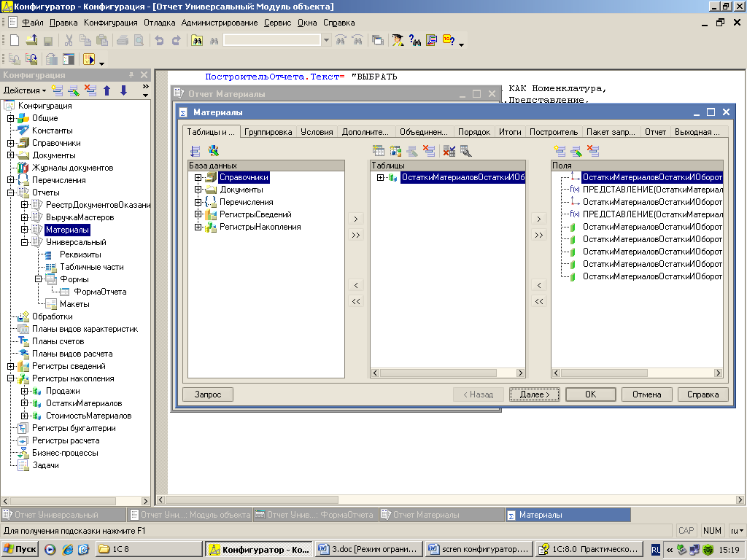Click the blue move-down arrow in Configuration panel
This screenshot has height=560, width=747.
(123, 90)
